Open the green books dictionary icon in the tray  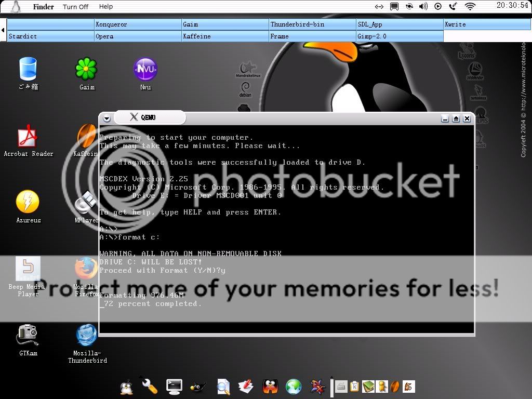pos(368,387)
